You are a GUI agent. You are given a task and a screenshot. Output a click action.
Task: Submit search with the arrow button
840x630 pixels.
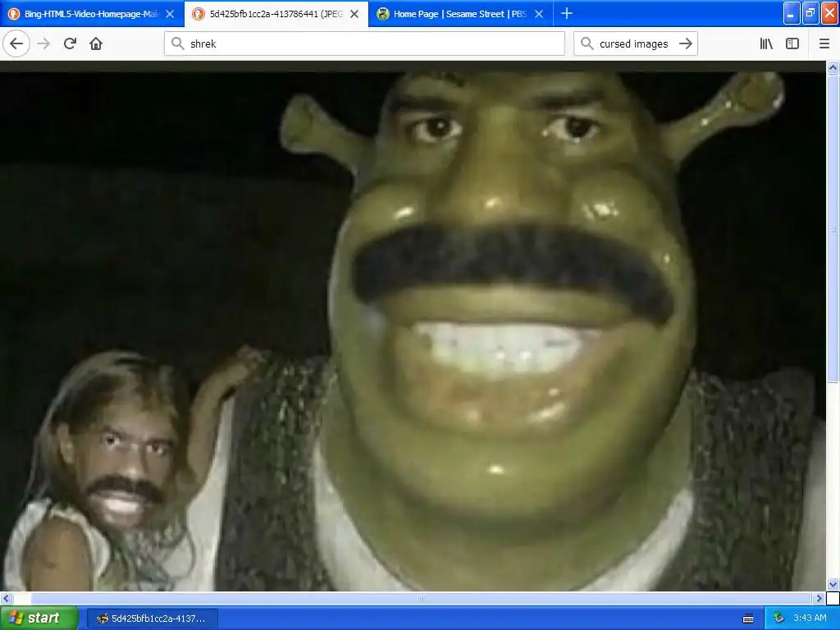(685, 43)
